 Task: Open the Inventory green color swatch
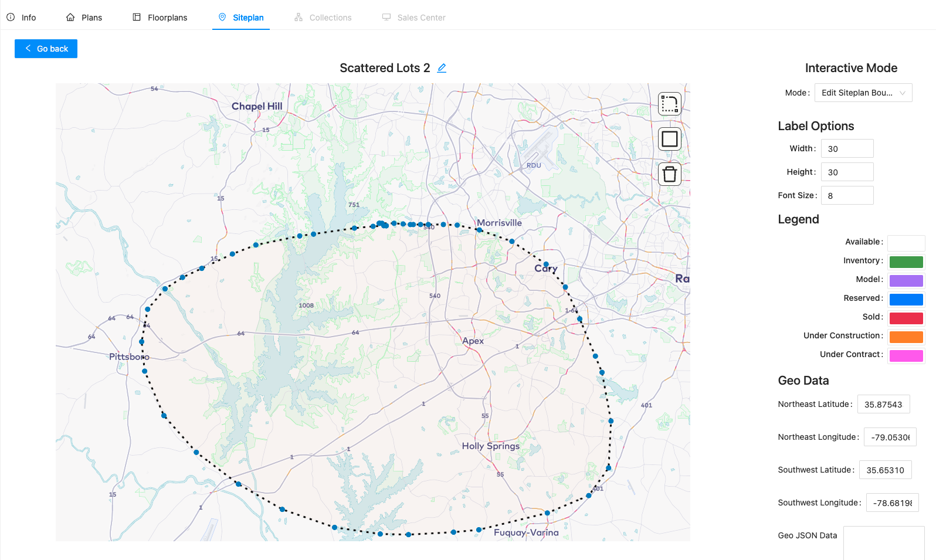pyautogui.click(x=906, y=262)
